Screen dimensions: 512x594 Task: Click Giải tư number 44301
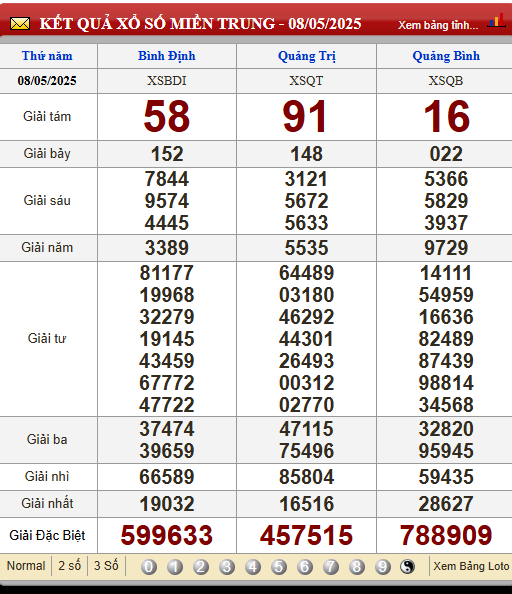306,339
